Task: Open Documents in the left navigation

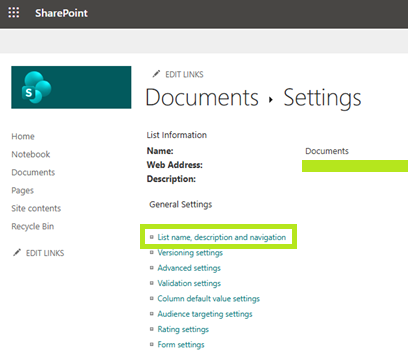Action: click(33, 172)
